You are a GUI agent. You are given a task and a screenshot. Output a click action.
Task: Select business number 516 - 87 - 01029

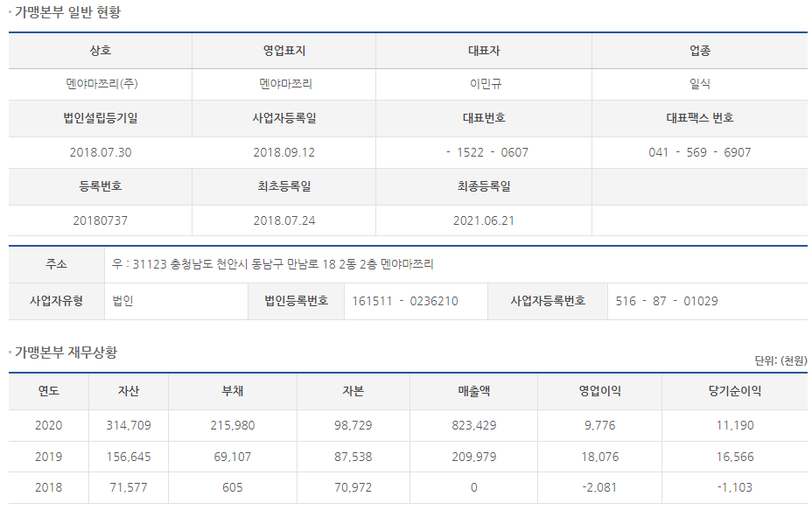[x=667, y=301]
